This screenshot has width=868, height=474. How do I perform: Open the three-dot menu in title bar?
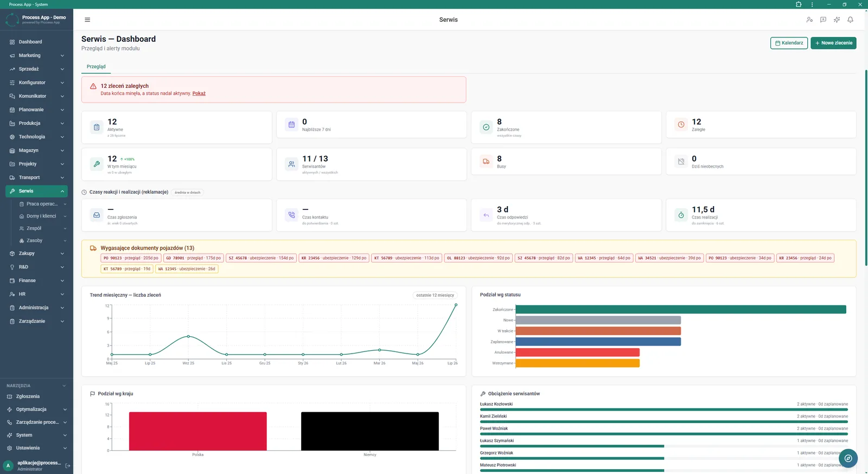(x=812, y=4)
